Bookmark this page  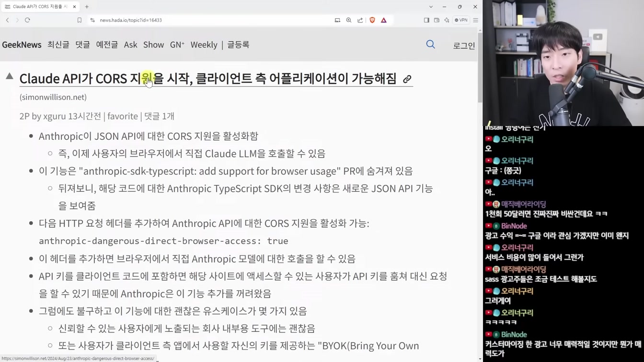tap(80, 20)
